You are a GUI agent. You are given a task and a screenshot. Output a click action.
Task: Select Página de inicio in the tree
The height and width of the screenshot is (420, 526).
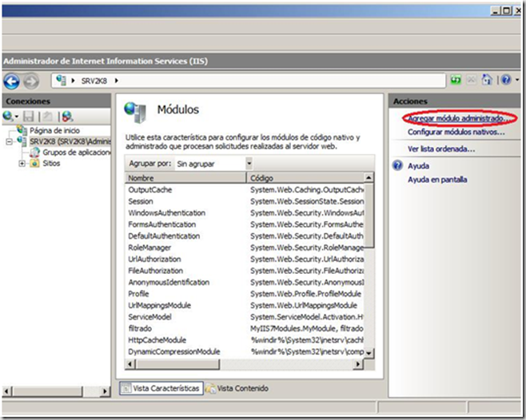(x=54, y=130)
